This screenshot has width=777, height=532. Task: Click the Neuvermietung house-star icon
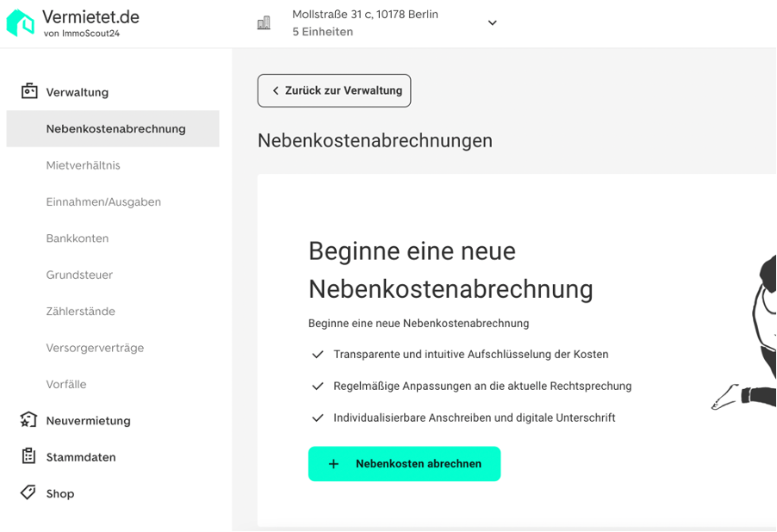(28, 419)
